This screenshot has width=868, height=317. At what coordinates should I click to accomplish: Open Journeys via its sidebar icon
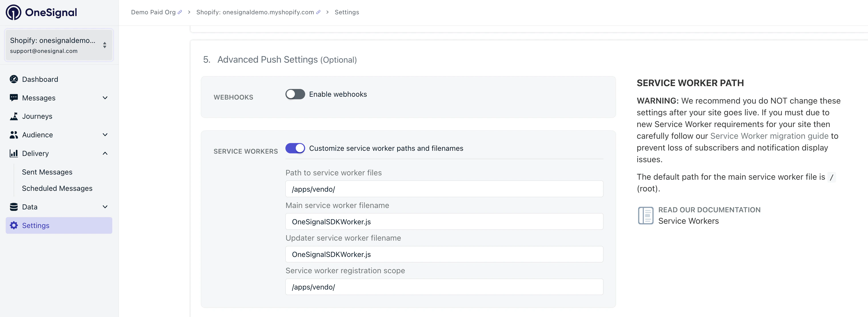coord(14,116)
